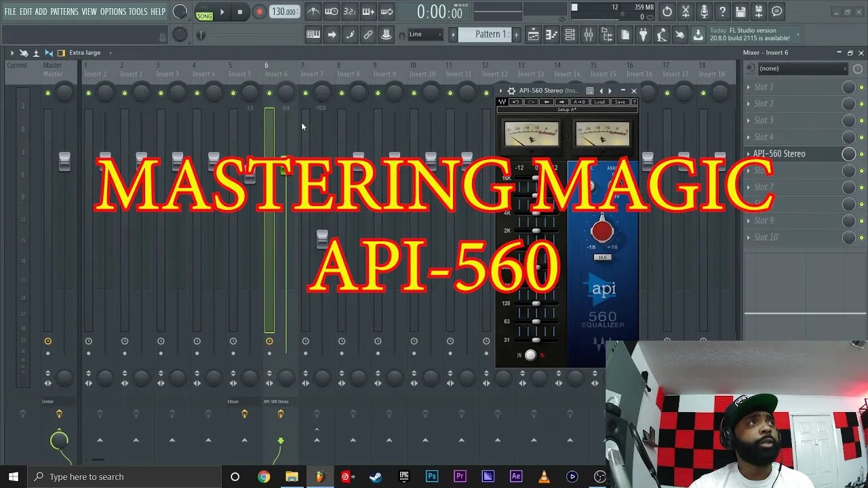Expand Slot 1 plugin options arrow

pyautogui.click(x=749, y=87)
